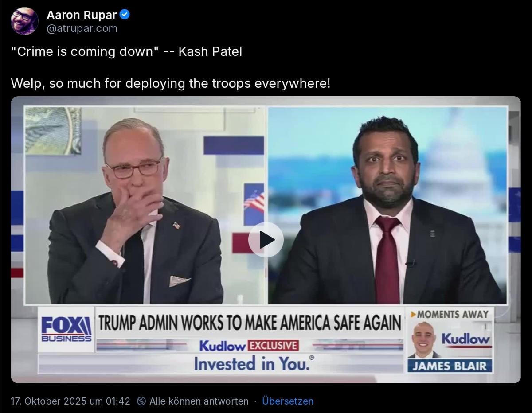532x413 pixels.
Task: Click the "Invested in You." tagline
Action: pyautogui.click(x=254, y=364)
